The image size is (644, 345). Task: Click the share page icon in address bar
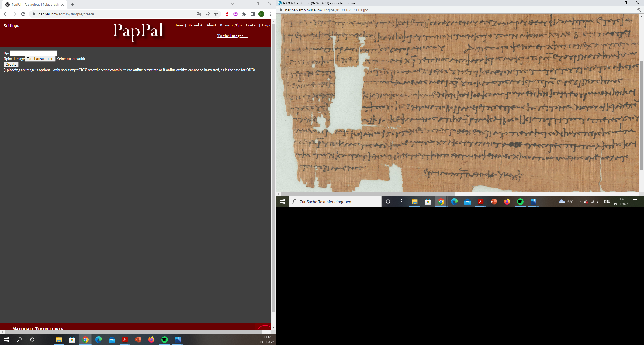click(x=207, y=14)
